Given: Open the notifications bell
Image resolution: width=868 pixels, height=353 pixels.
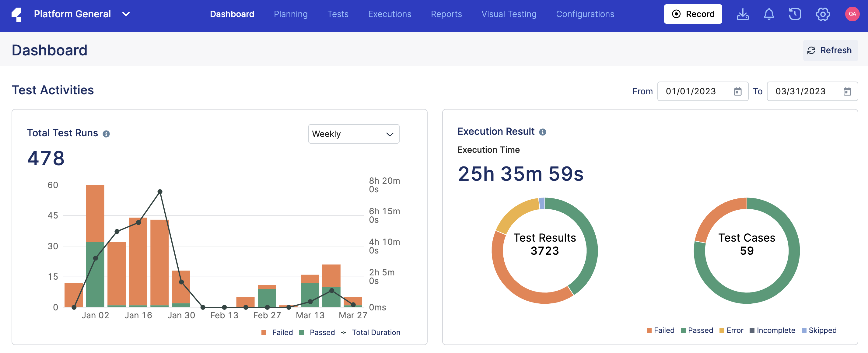Looking at the screenshot, I should (769, 14).
